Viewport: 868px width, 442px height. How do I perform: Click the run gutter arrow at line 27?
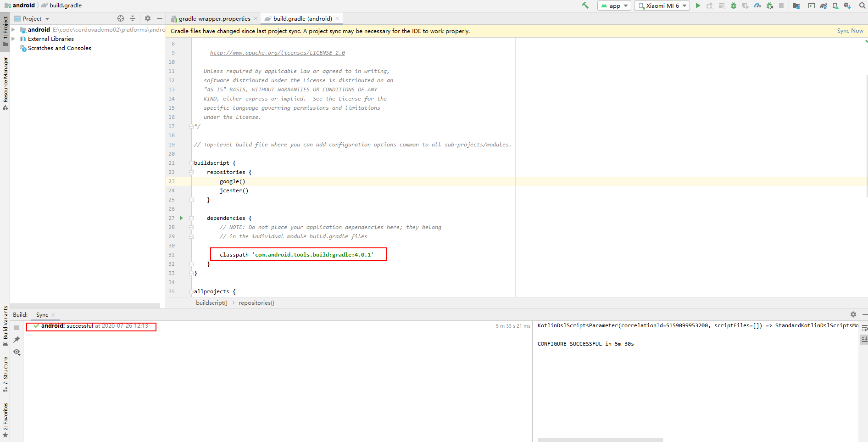181,218
